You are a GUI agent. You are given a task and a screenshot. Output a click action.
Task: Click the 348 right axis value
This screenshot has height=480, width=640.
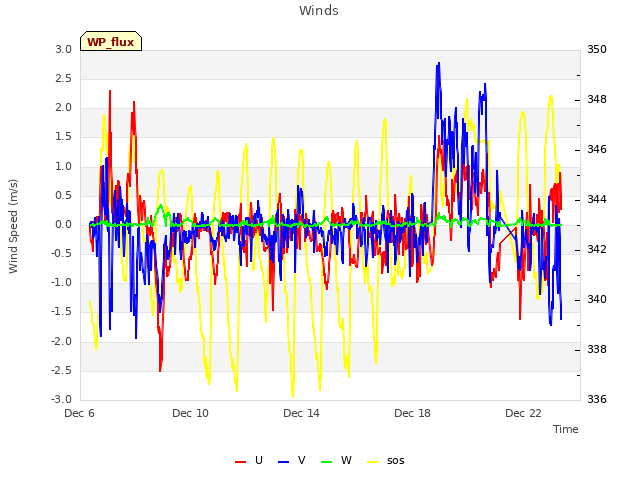coord(597,99)
